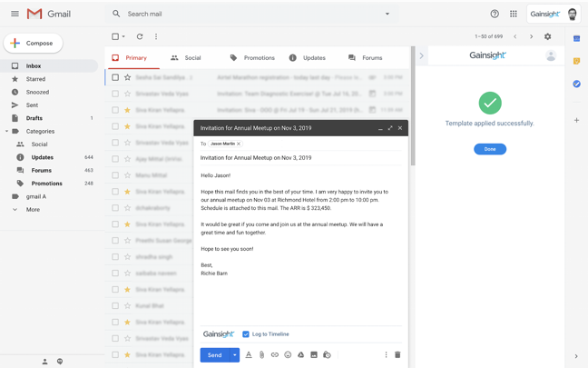Expand the search options dropdown arrow
Screen dimensions: 588x368
point(387,15)
